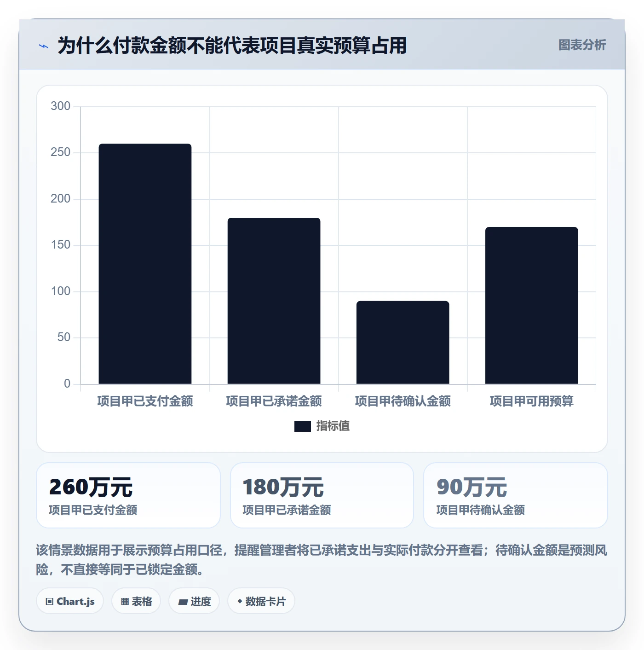Image resolution: width=644 pixels, height=650 pixels.
Task: Open the 180万元 data card
Action: point(322,495)
